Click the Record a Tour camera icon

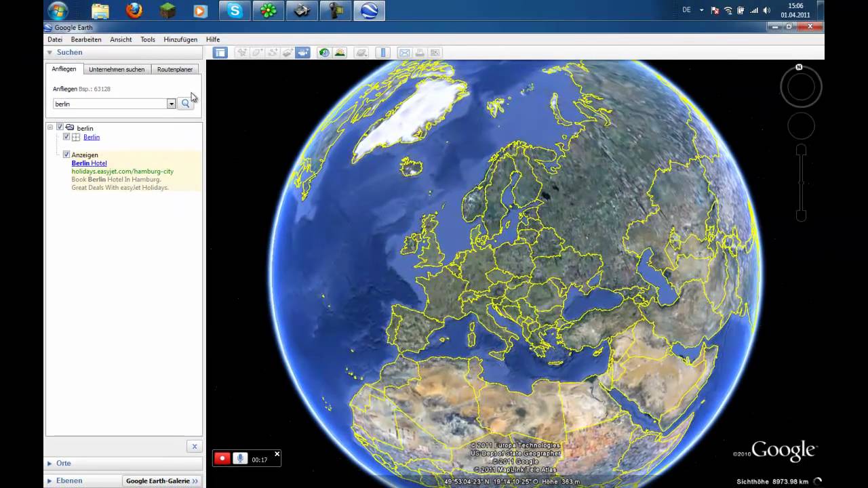[x=303, y=52]
